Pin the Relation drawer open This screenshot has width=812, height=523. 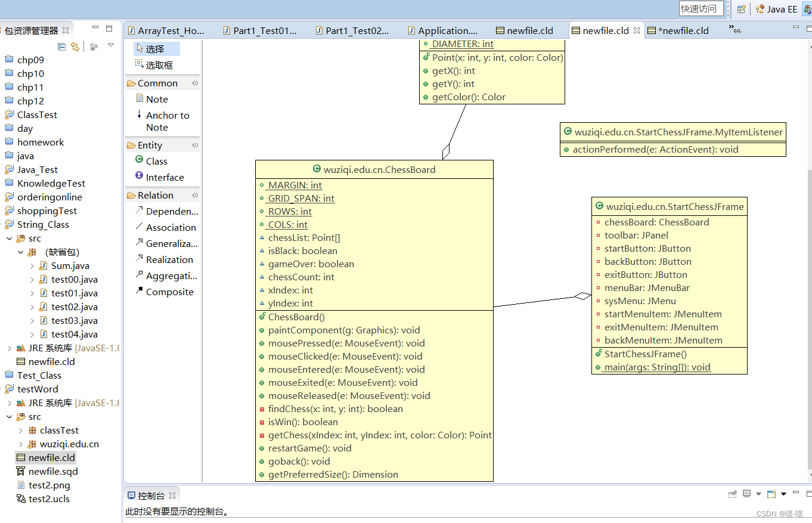tap(194, 195)
